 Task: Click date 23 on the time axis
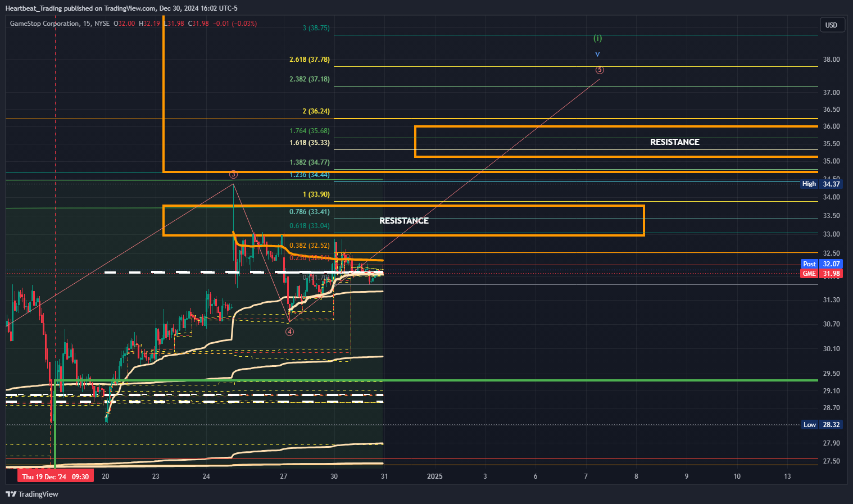coord(156,476)
